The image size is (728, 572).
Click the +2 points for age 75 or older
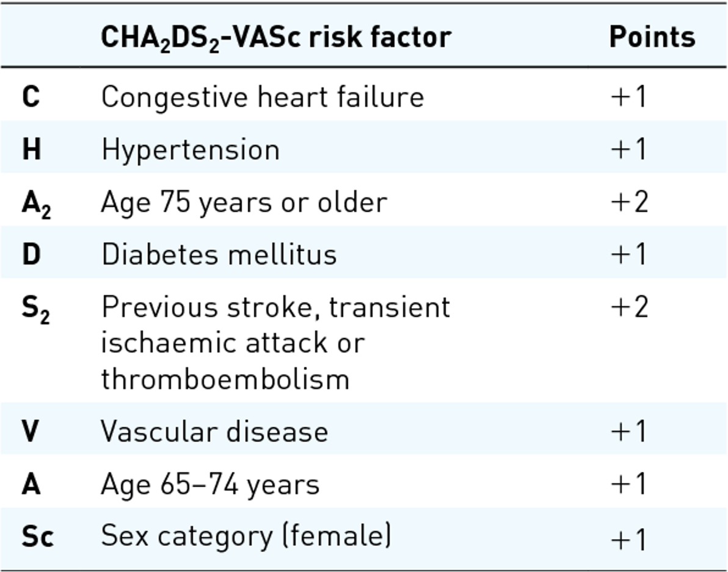click(x=628, y=202)
